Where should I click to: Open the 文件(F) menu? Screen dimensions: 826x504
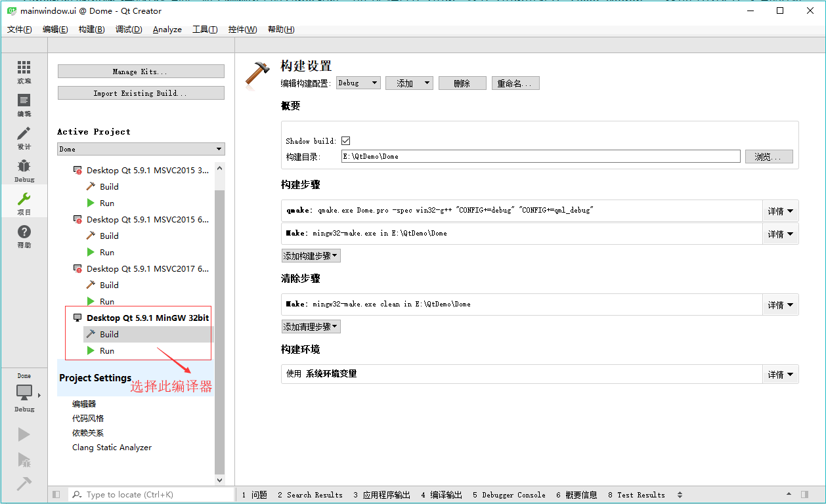click(x=20, y=30)
